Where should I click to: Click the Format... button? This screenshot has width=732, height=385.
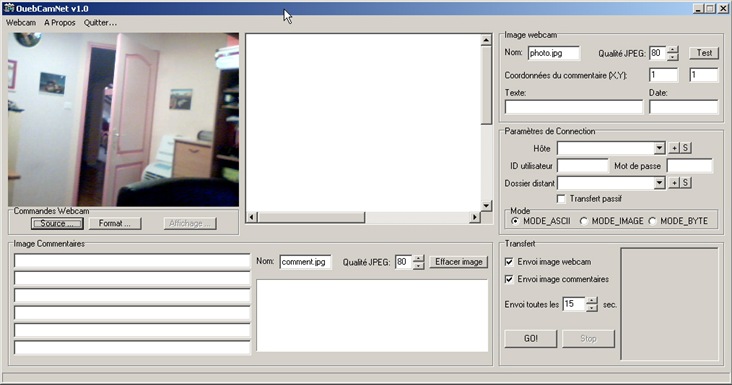114,224
